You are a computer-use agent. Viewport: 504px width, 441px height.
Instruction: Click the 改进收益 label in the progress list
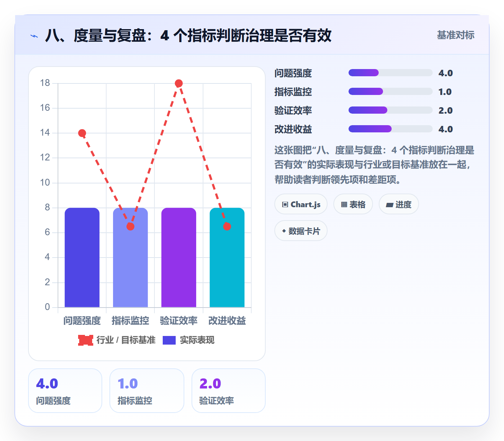click(293, 129)
